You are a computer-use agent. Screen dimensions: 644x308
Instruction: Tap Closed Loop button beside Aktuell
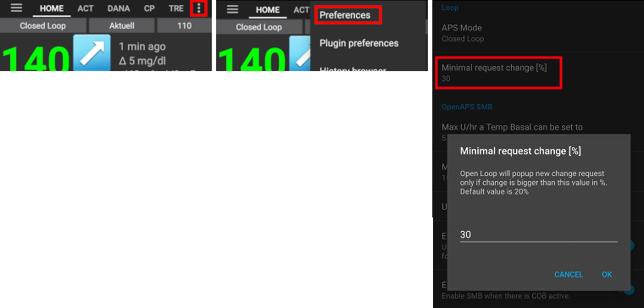click(43, 26)
